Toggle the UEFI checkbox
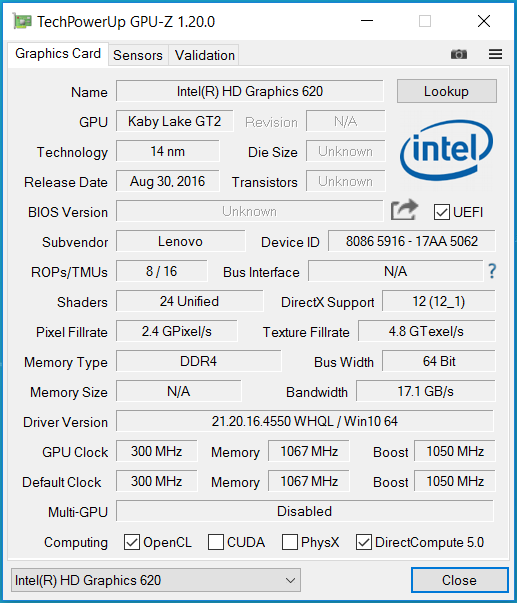Screen dimensions: 517x603 pos(441,212)
